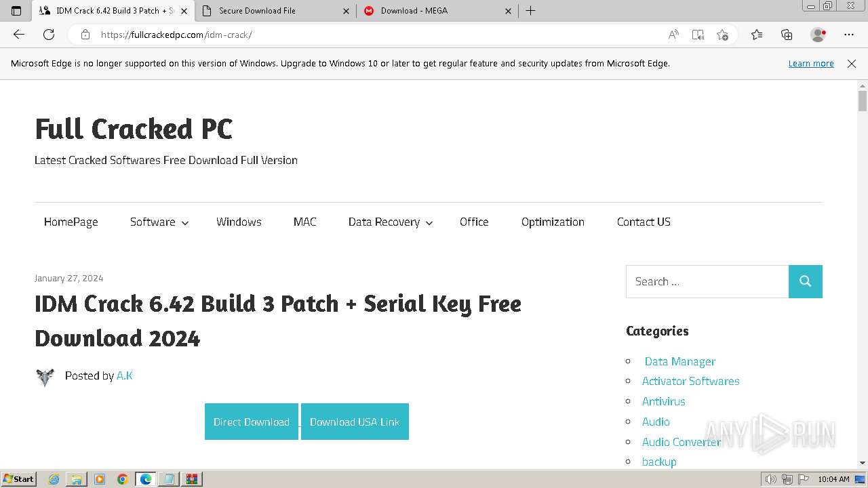Dismiss the Edge unsupported notification bar

852,64
